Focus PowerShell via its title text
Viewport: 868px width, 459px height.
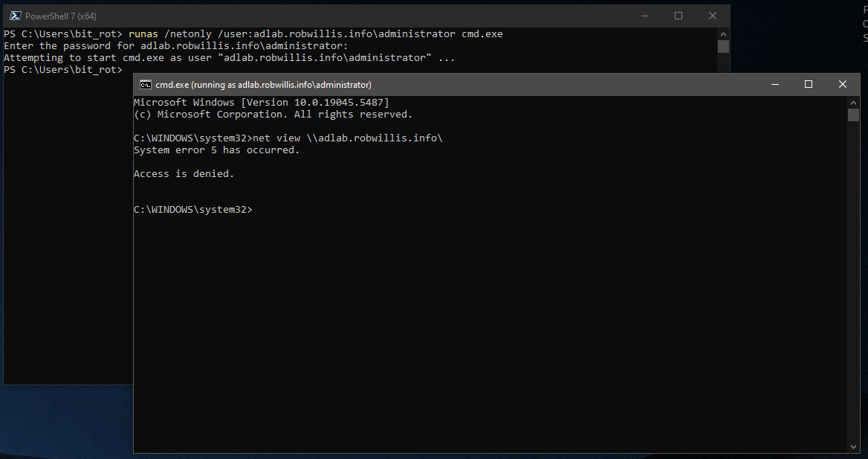tap(61, 16)
